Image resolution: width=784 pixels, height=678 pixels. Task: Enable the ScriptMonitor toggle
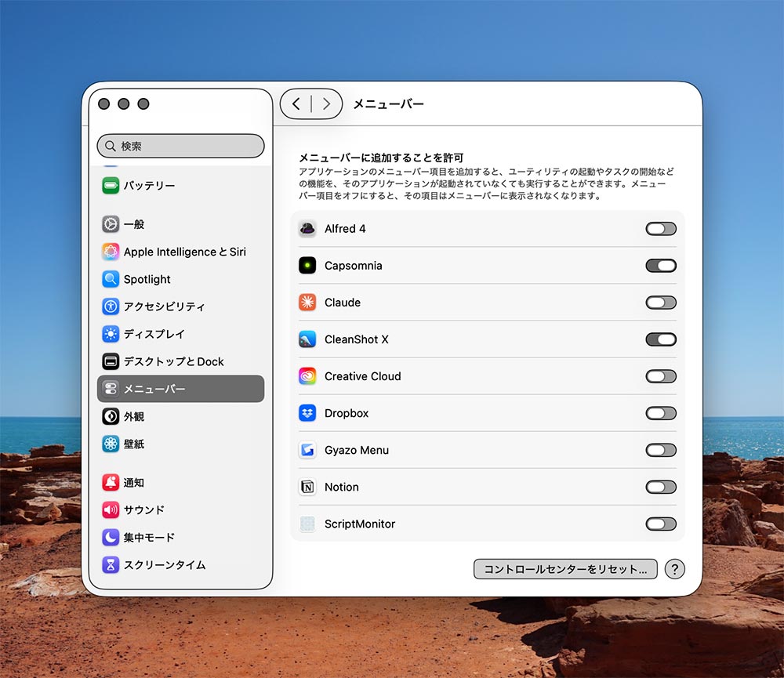click(x=660, y=524)
